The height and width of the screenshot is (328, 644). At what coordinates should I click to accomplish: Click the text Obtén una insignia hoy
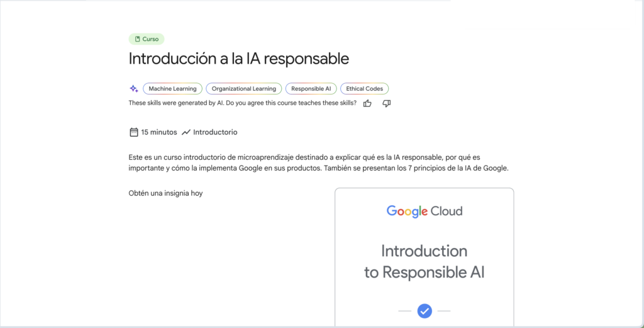pyautogui.click(x=165, y=193)
